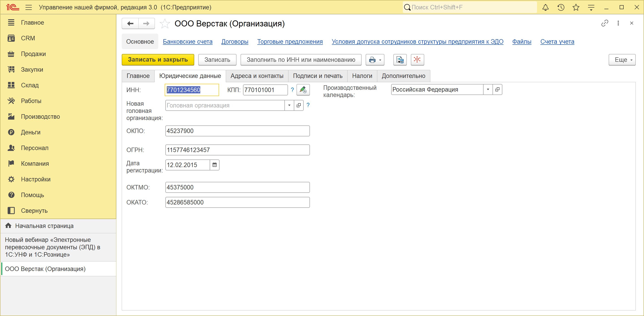
Task: Switch to Подписи и печать tab
Action: pos(318,76)
